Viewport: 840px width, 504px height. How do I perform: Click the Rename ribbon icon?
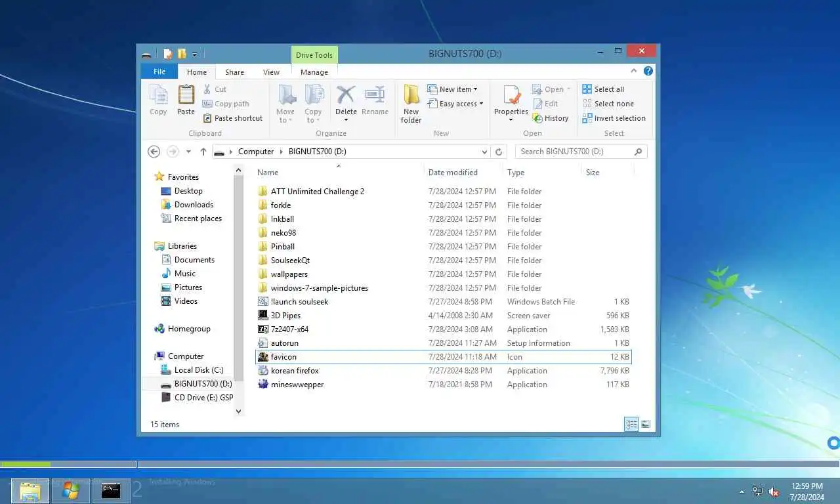pyautogui.click(x=375, y=100)
